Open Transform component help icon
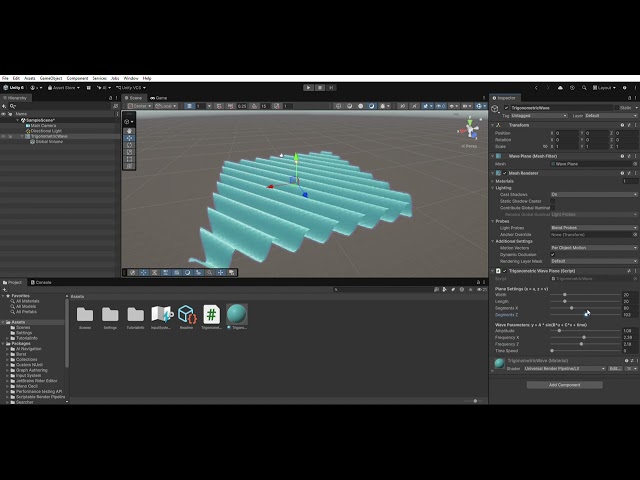This screenshot has width=640, height=480. pyautogui.click(x=622, y=125)
